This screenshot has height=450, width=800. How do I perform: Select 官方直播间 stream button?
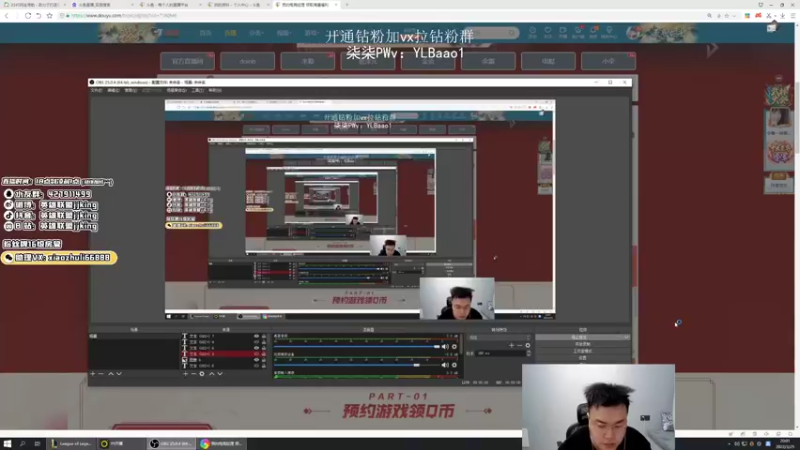pyautogui.click(x=187, y=61)
